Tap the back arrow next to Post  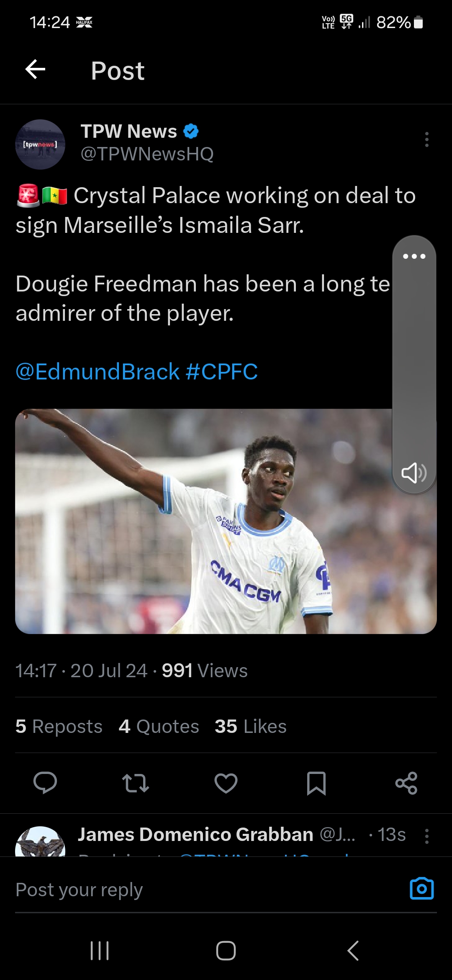36,70
